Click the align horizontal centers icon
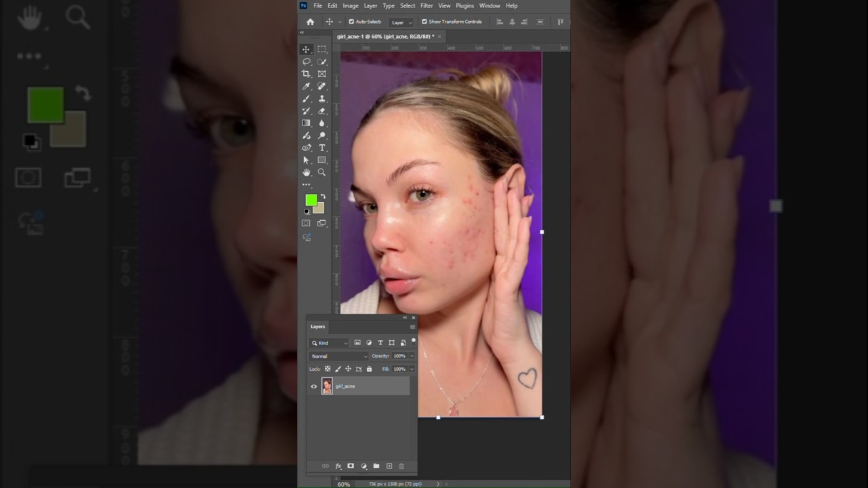Screen dimensions: 868x488 coord(512,22)
